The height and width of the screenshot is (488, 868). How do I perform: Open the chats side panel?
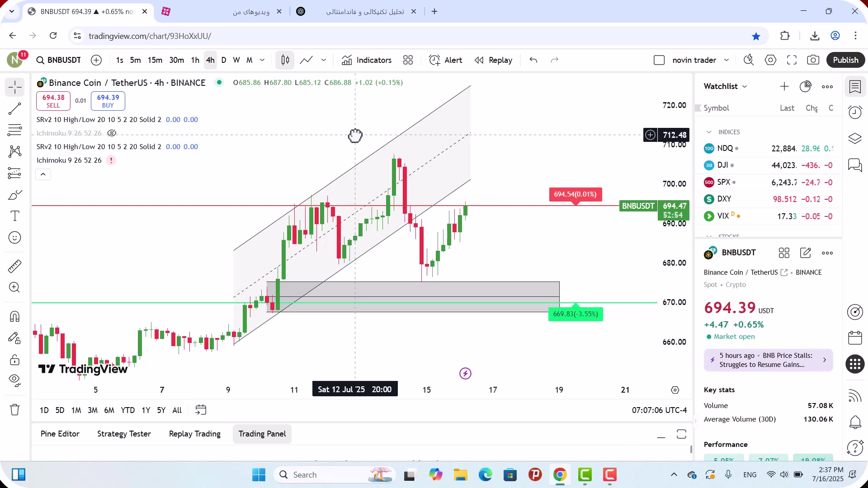[x=855, y=165]
